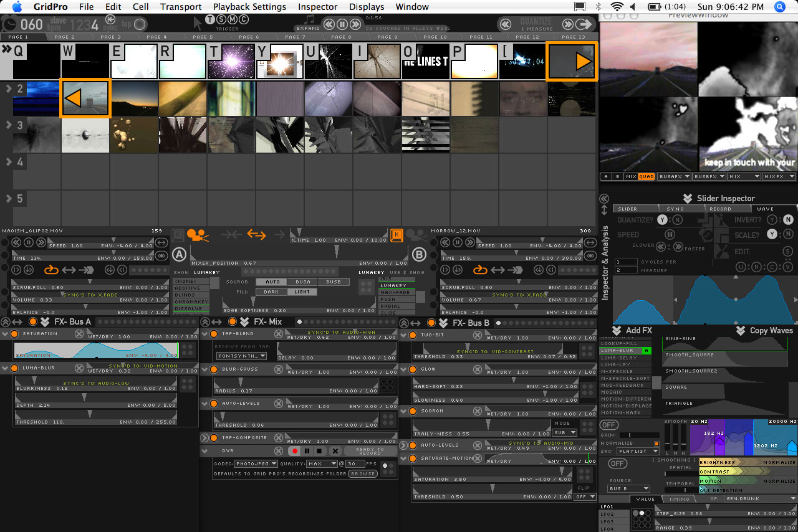Collapse the Slider Inspector chevron
The height and width of the screenshot is (532, 798).
(688, 198)
